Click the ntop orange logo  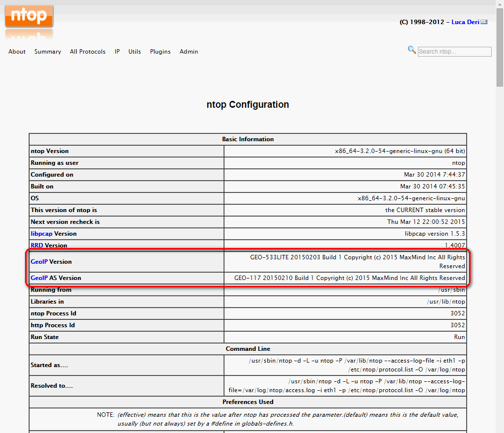point(29,16)
